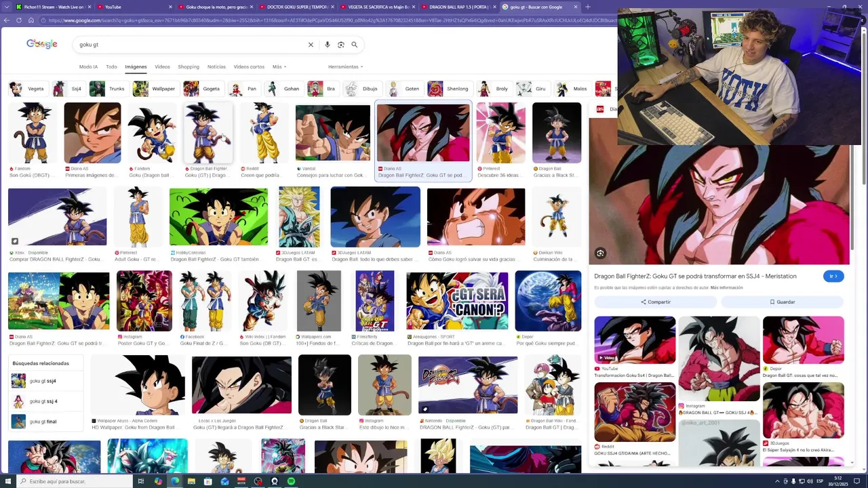
Task: Click the Lens icon on the preview image
Action: coord(600,253)
